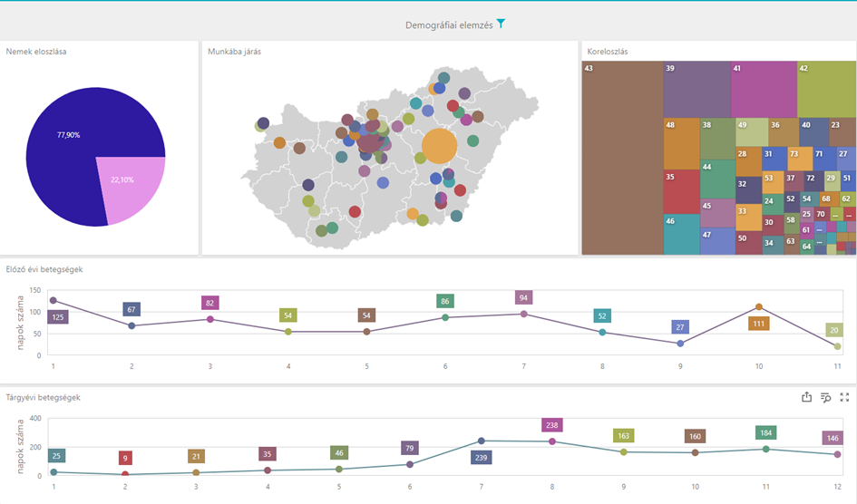857x504 pixels.
Task: Click the 21 data label on Tárgyévi betegségek
Action: click(x=196, y=456)
